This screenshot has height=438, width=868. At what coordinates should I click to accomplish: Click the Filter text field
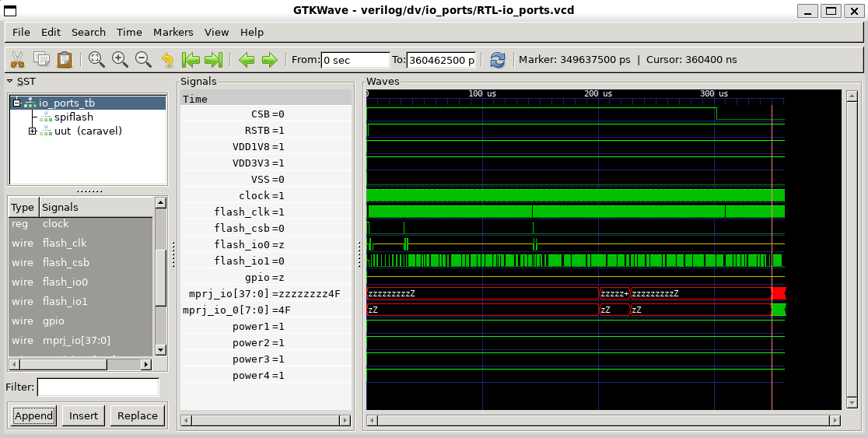pyautogui.click(x=98, y=387)
